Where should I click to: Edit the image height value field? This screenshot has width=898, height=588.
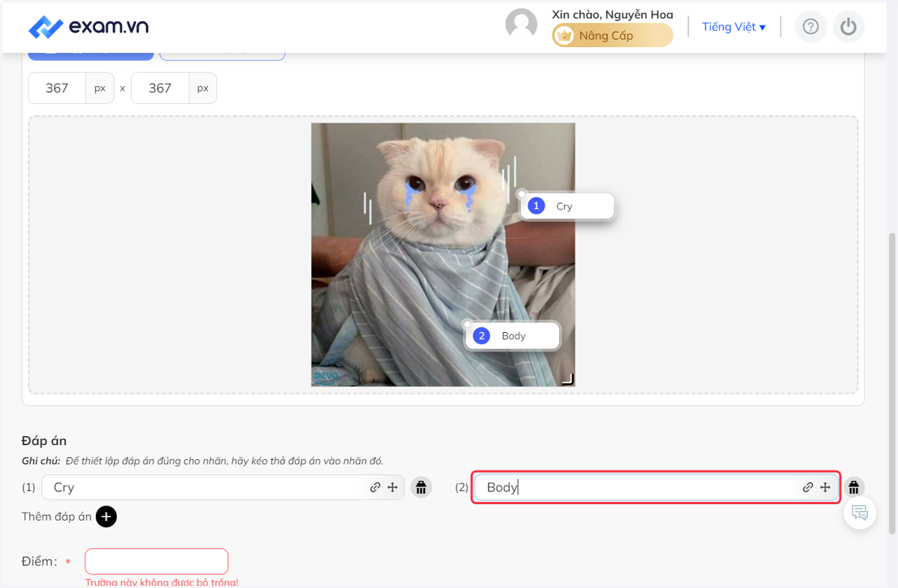160,88
